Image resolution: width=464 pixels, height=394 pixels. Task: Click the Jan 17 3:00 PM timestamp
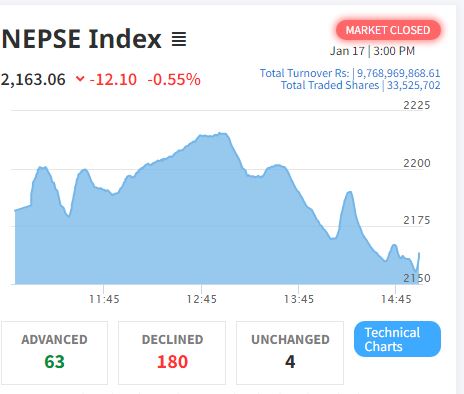[372, 51]
